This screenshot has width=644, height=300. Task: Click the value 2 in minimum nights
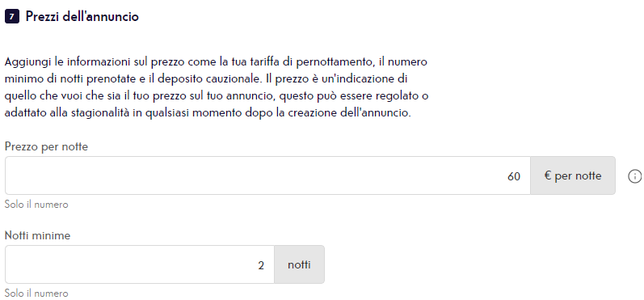[x=261, y=265]
